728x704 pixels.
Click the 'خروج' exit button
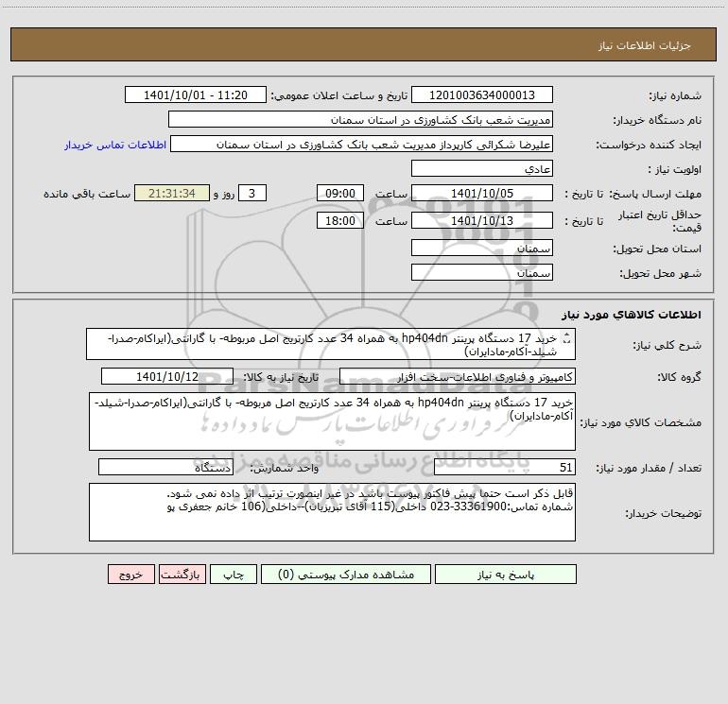[130, 574]
